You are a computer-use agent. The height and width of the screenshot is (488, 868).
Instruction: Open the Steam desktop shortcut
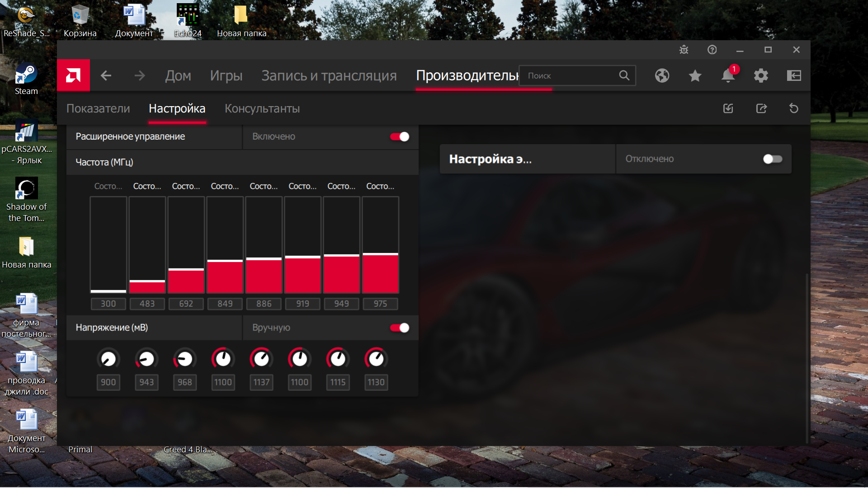point(26,79)
